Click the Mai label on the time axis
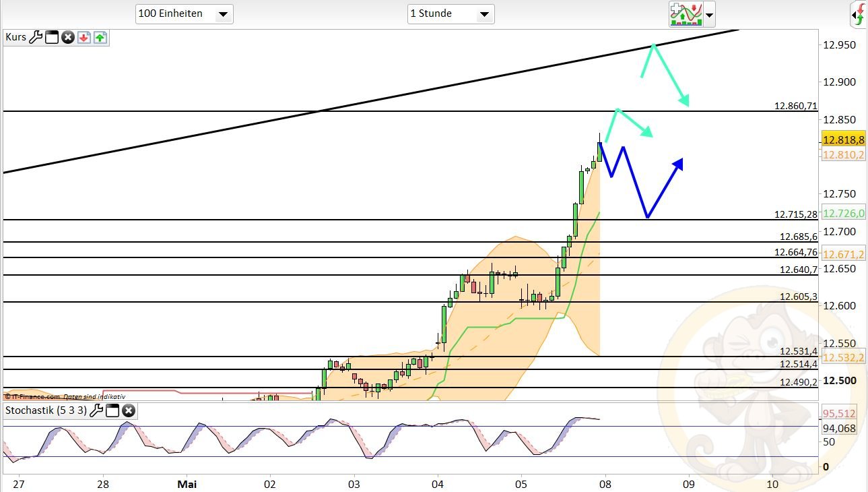868x492 pixels. [x=187, y=484]
